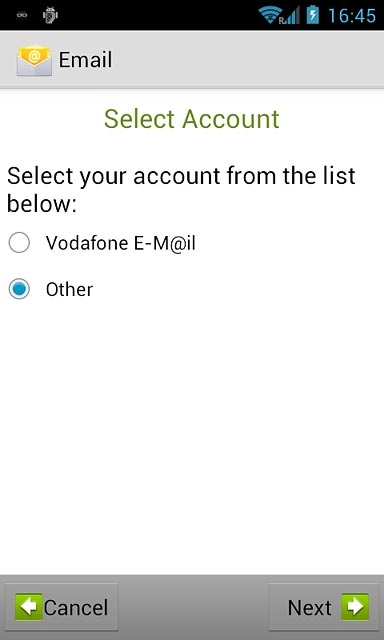Screen dimensions: 384x640
Task: Choose the Vodafone E-M@il label text
Action: 121,243
